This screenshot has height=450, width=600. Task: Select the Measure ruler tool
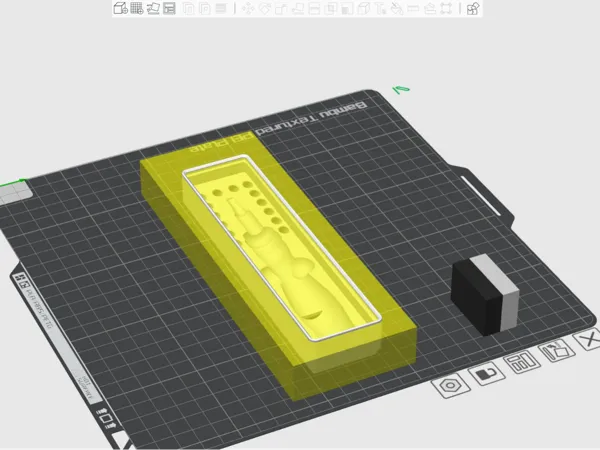pyautogui.click(x=413, y=8)
